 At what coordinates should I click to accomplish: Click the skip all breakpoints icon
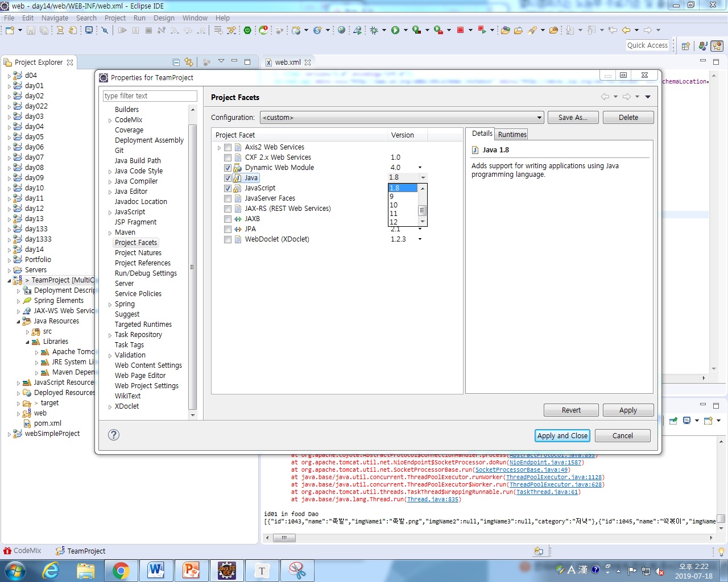(105, 30)
